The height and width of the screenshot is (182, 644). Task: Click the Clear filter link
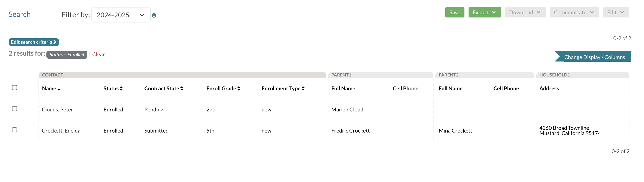click(99, 54)
